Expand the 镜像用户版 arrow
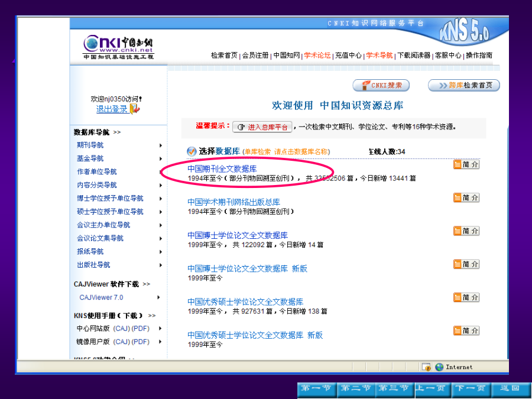 coord(160,342)
